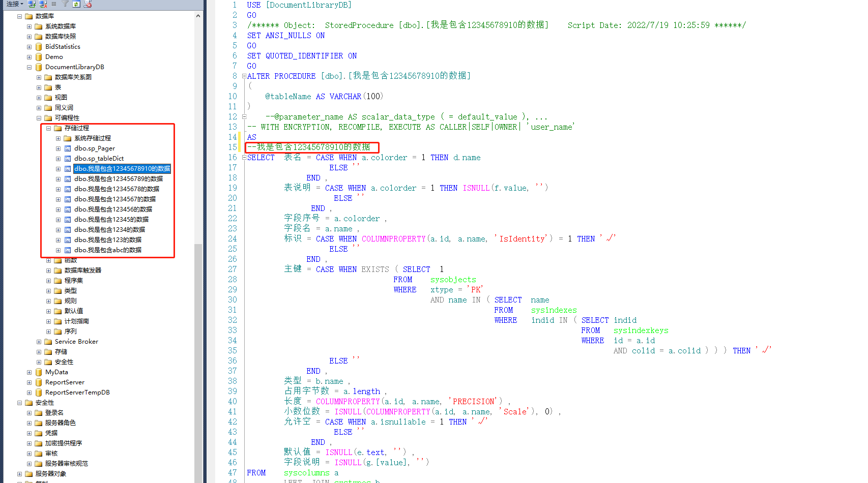Click the Service Broker folder icon

point(48,342)
